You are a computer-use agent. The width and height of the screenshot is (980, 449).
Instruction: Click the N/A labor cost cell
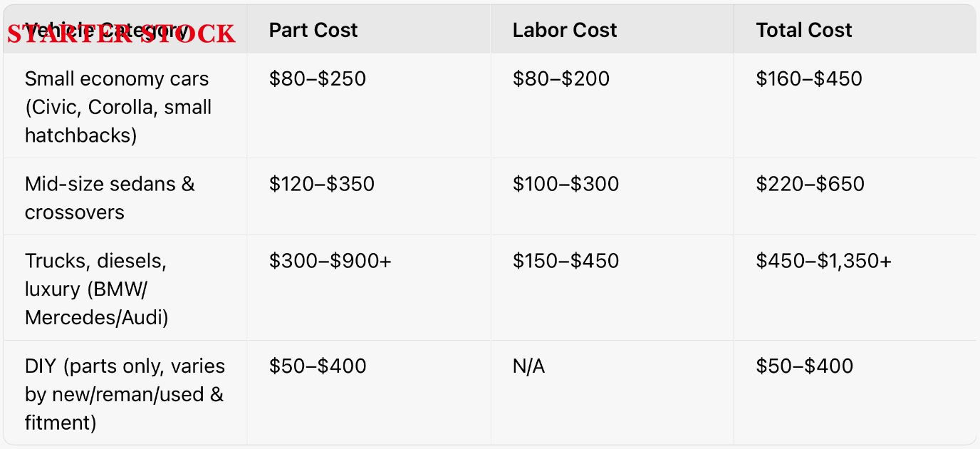[x=528, y=366]
